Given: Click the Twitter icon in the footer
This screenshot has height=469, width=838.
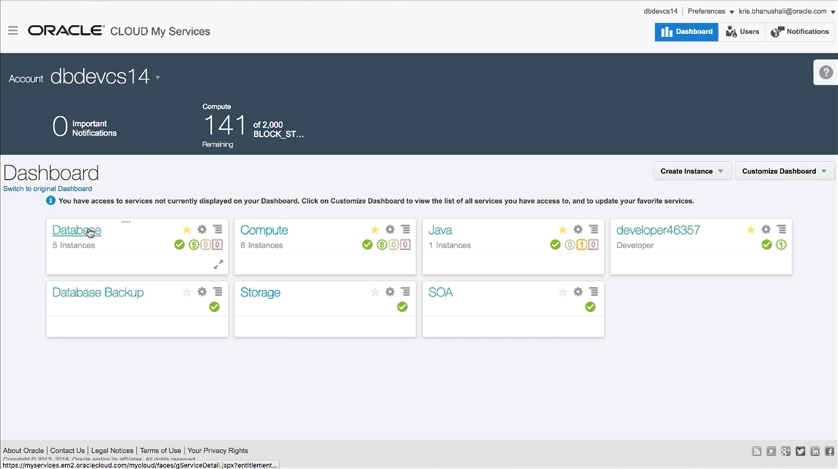Looking at the screenshot, I should (x=800, y=452).
